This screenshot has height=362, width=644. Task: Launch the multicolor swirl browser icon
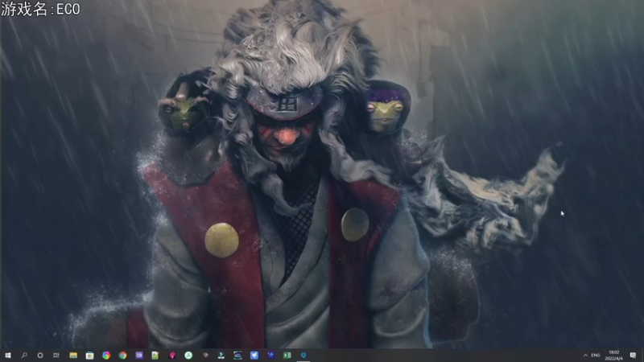106,356
